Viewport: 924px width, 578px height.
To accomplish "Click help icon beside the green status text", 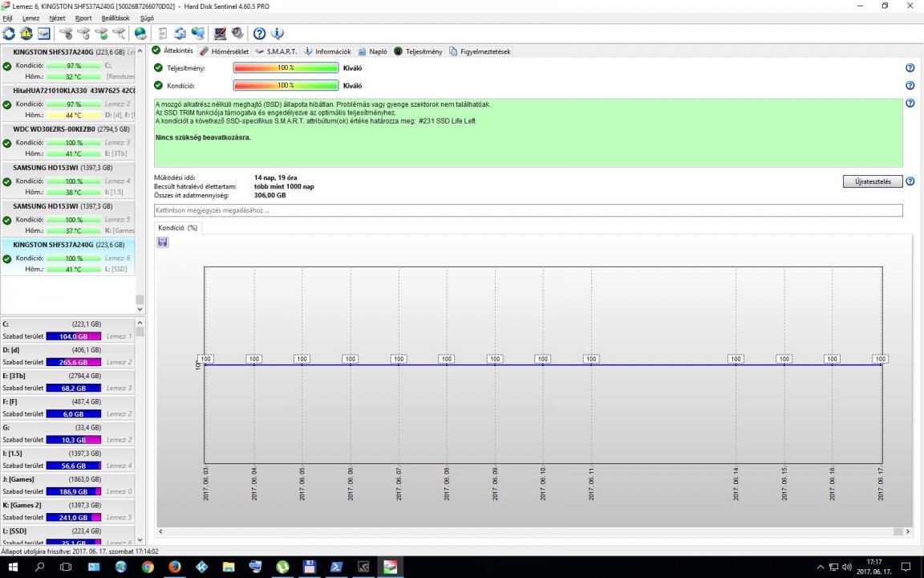I will coord(910,104).
